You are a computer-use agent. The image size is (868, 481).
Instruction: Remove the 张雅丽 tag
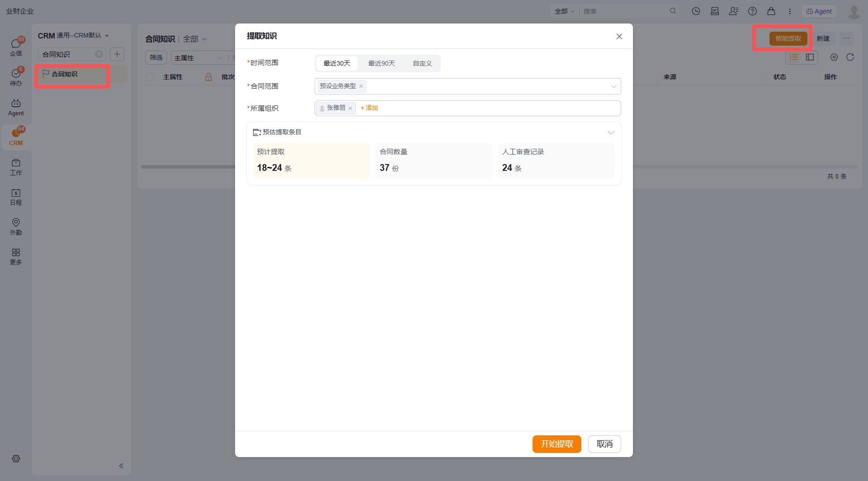click(350, 108)
